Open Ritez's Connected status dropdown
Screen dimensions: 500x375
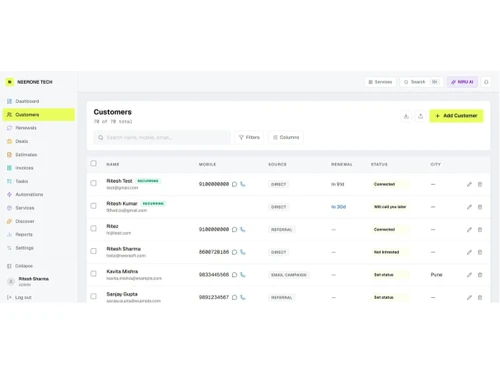pos(390,229)
